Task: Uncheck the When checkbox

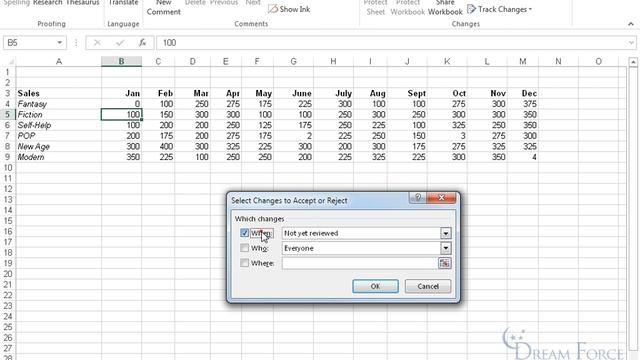Action: click(244, 233)
